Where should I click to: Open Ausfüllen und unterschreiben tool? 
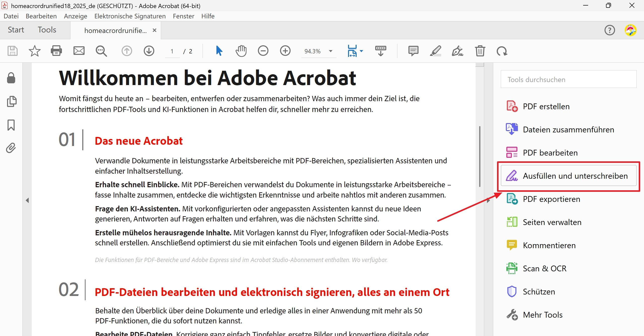569,176
